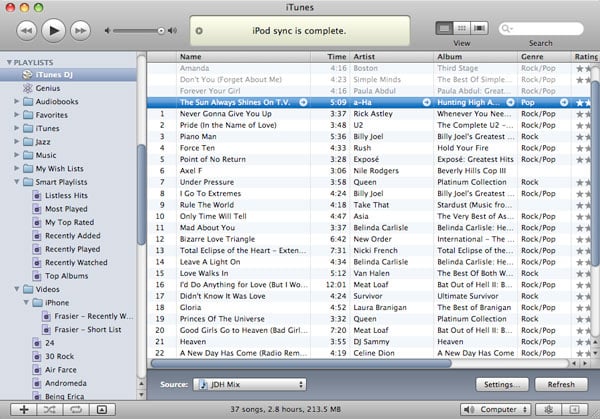
Task: Click the status display cycle icon
Action: pos(199,31)
